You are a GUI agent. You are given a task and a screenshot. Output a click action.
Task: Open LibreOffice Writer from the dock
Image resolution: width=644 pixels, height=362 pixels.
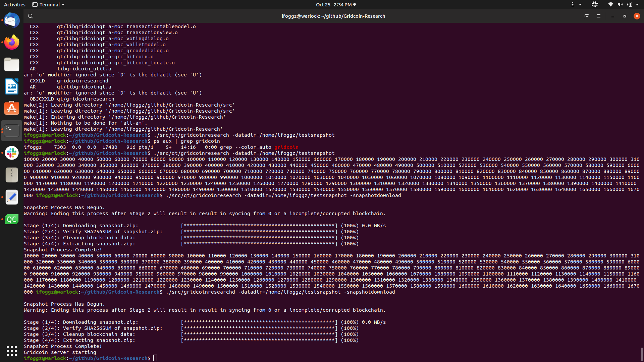[12, 86]
